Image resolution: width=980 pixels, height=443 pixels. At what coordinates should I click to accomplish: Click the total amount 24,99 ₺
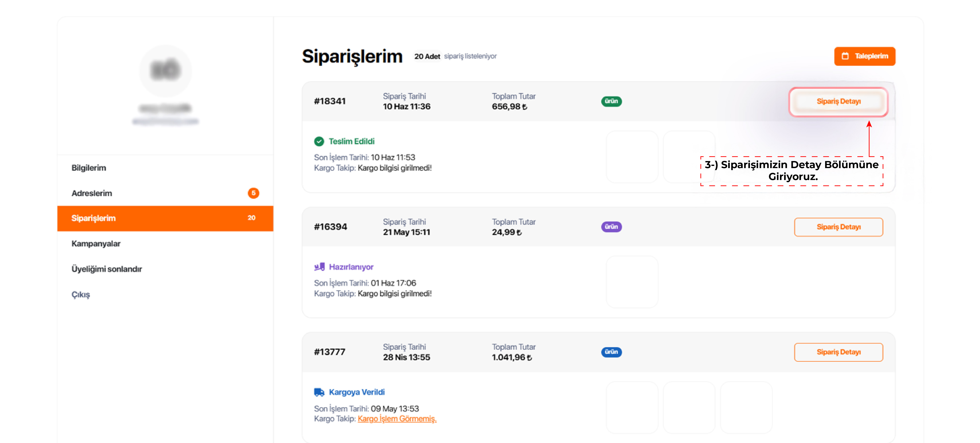[x=507, y=232]
